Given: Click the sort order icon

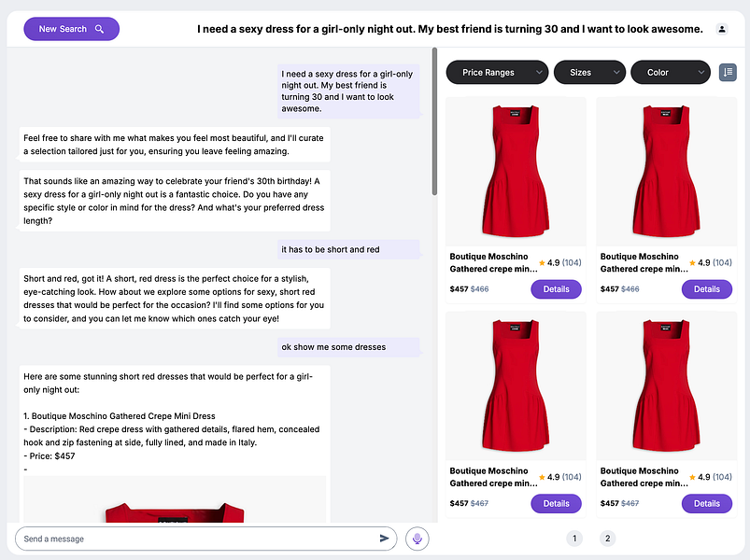Looking at the screenshot, I should click(728, 72).
